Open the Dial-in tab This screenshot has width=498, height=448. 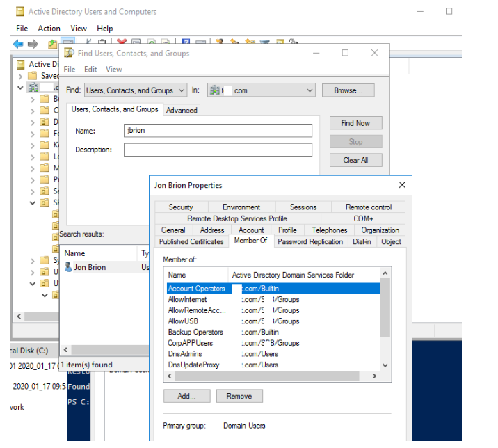(362, 242)
